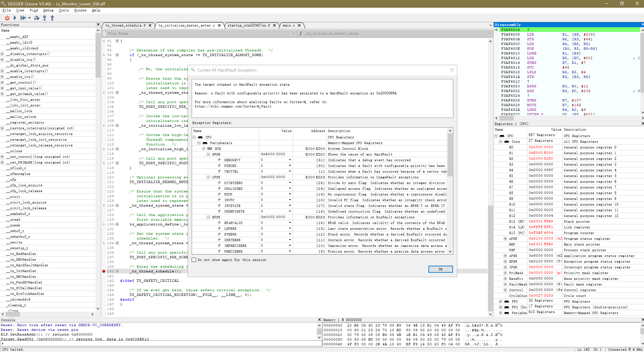Toggle the red breakpoint on line 140

(x=104, y=271)
